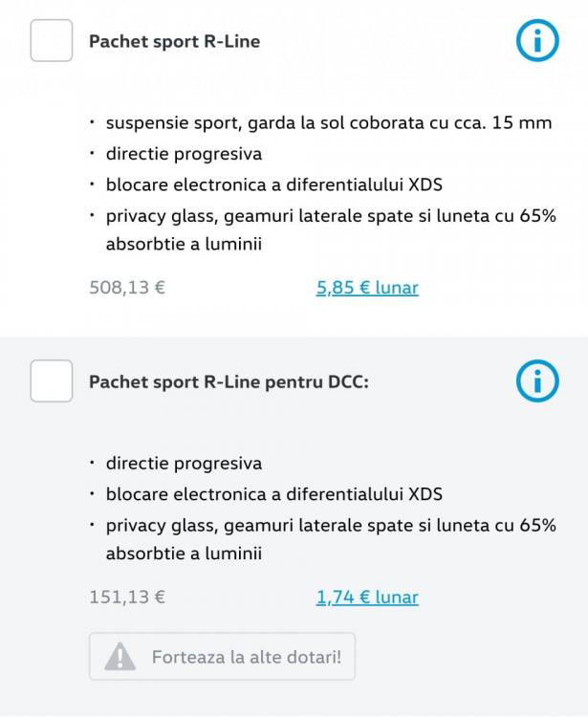Open info icon for Pachet sport R-Line

coord(536,40)
